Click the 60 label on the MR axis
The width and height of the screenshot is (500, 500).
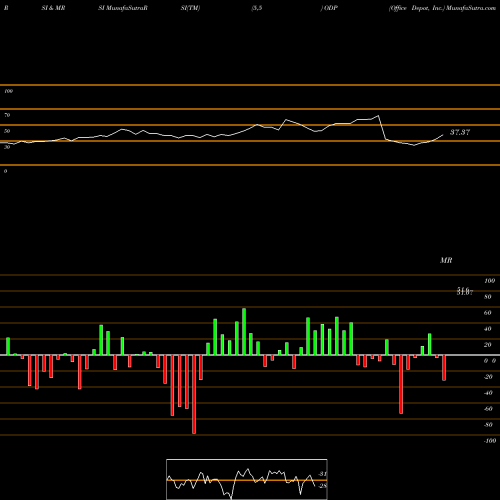pyautogui.click(x=487, y=313)
